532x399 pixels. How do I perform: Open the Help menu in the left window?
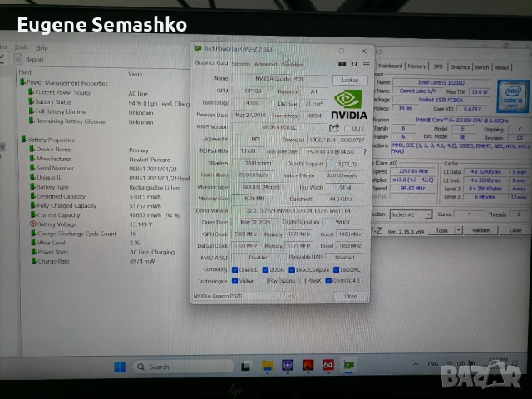tap(42, 47)
